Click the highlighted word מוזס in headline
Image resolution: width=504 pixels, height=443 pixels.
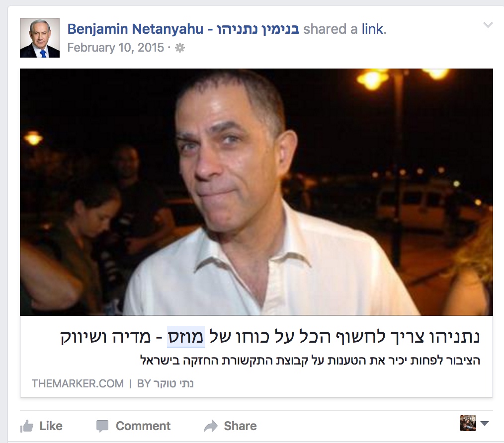click(186, 337)
